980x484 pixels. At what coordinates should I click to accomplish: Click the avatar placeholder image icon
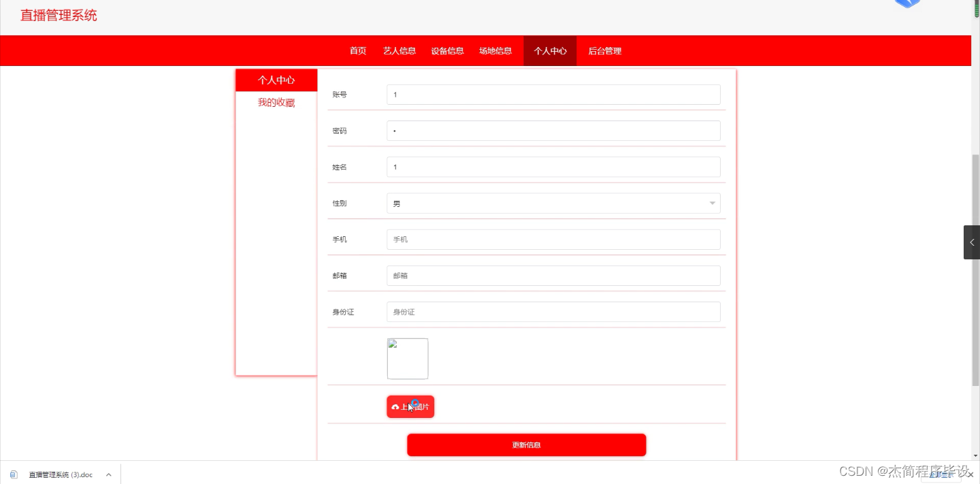[x=407, y=358]
